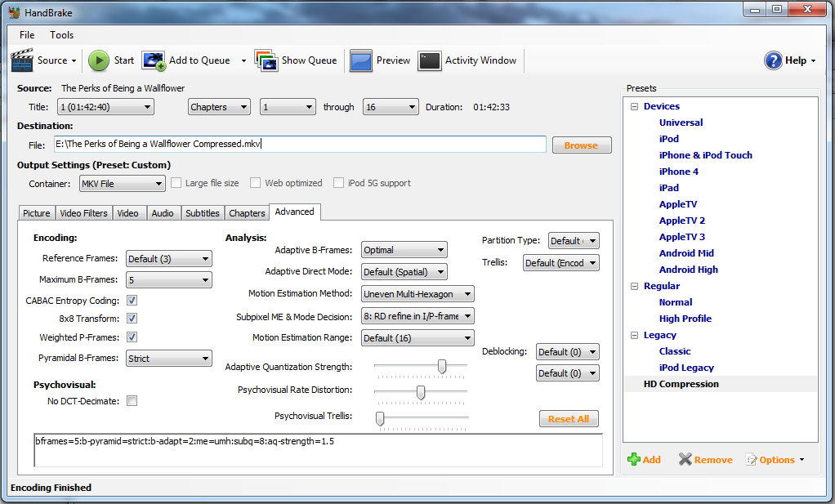Open Add to Queue dropdown arrow

pos(243,60)
